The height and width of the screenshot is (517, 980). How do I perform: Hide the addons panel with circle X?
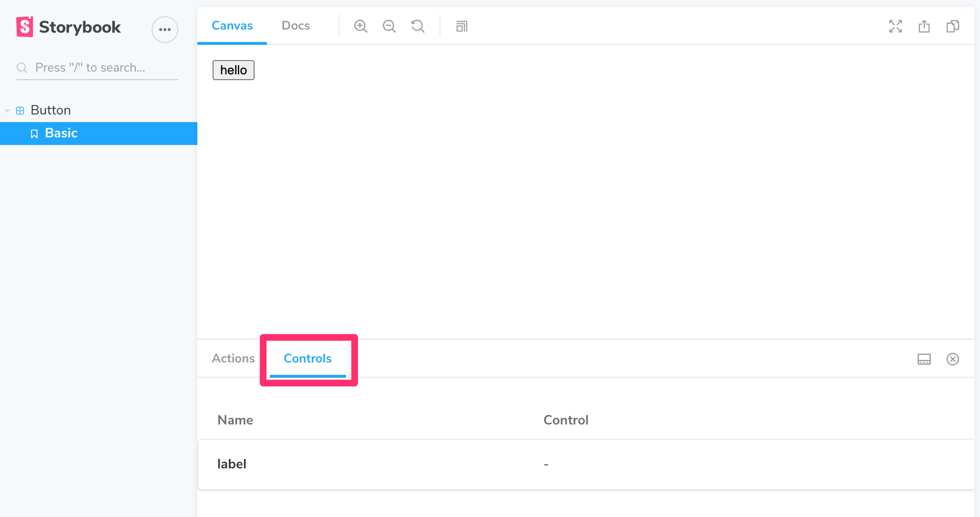point(952,359)
